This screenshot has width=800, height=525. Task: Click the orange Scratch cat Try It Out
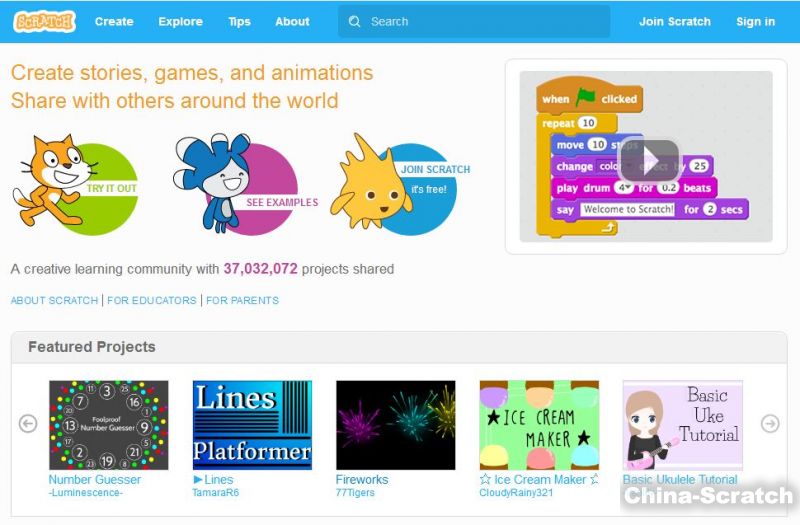(x=76, y=184)
